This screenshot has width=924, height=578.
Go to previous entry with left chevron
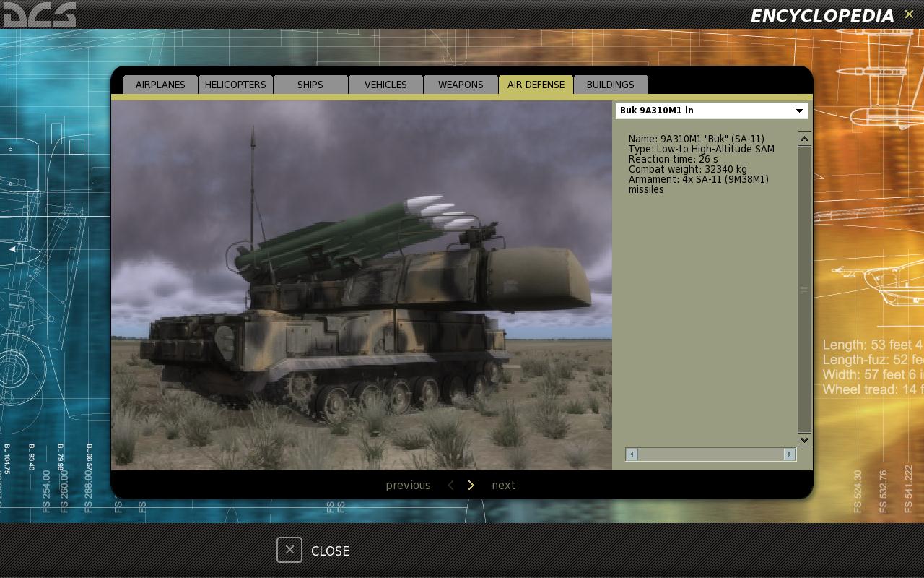coord(450,486)
